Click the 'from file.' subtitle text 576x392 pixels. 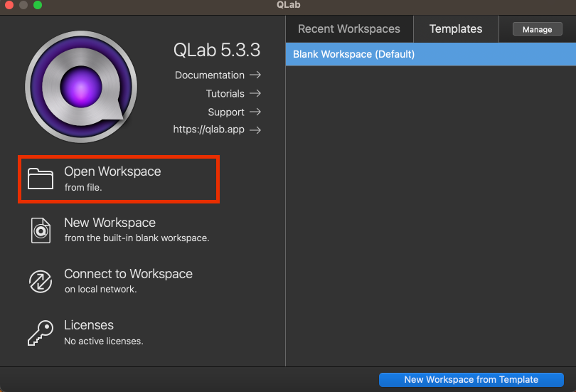click(83, 187)
